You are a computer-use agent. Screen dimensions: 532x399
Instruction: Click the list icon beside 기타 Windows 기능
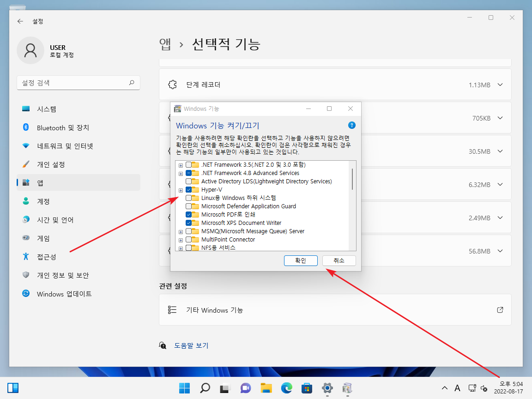point(172,310)
